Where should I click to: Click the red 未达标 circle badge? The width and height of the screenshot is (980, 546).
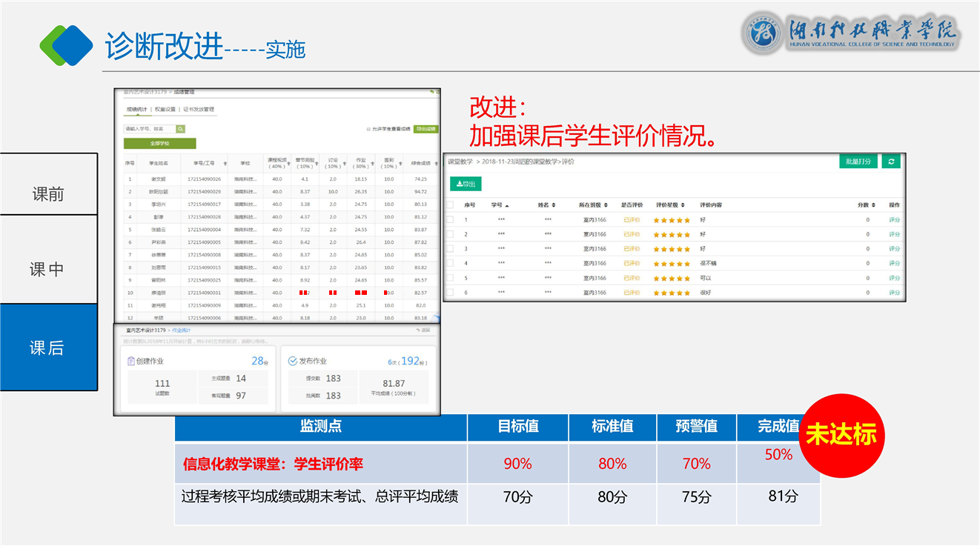(x=841, y=435)
